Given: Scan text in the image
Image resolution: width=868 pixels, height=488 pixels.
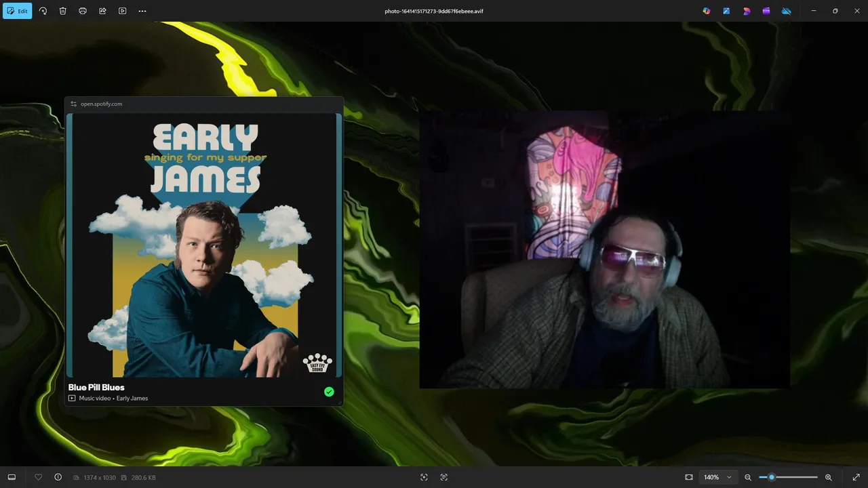Looking at the screenshot, I should point(444,477).
